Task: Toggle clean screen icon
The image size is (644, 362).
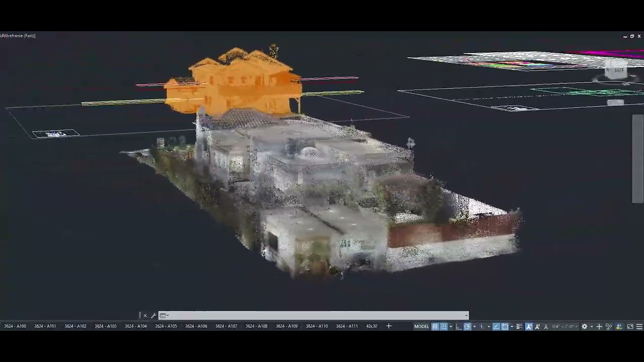Action: point(630,326)
